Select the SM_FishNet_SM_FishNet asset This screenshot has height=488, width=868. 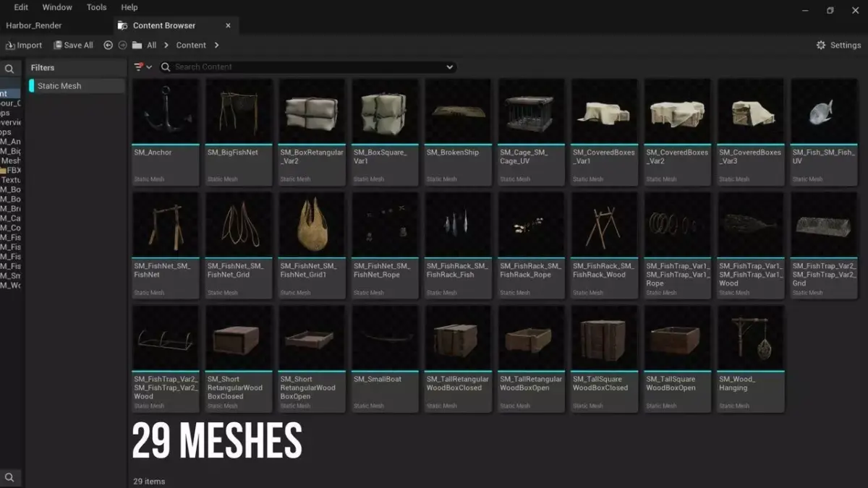point(165,246)
